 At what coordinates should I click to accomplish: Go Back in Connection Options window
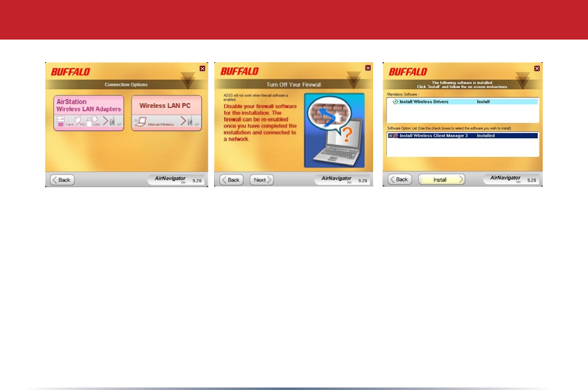pyautogui.click(x=62, y=180)
